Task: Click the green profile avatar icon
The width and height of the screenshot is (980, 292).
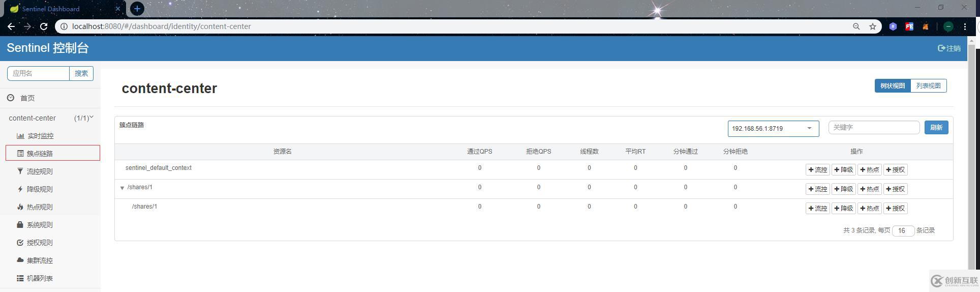Action: tap(948, 26)
